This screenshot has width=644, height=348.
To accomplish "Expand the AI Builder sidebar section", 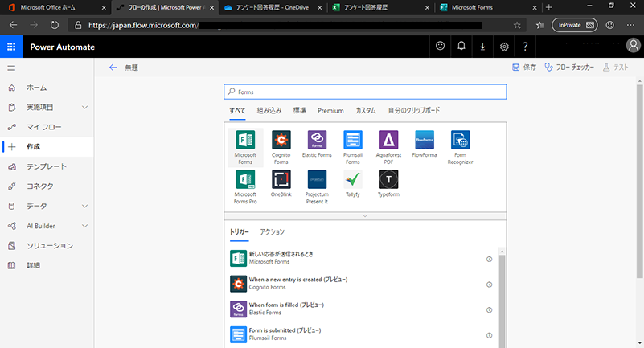I will point(84,226).
